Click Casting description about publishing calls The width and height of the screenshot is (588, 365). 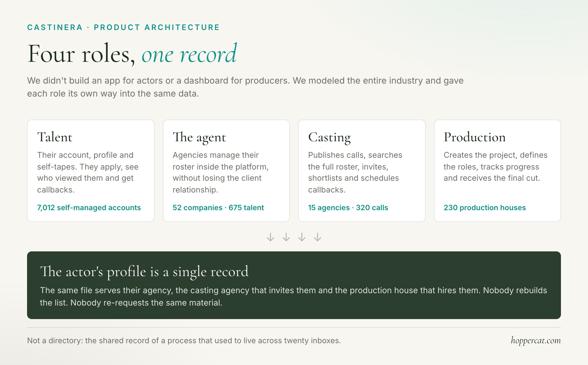355,172
